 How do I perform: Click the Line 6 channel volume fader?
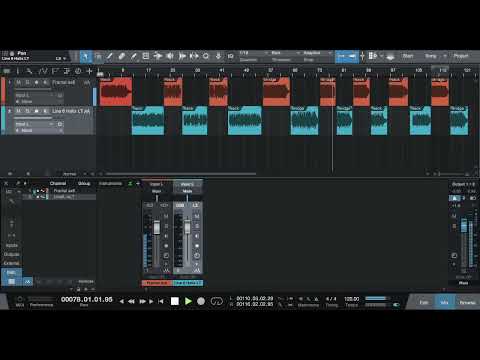tap(187, 227)
